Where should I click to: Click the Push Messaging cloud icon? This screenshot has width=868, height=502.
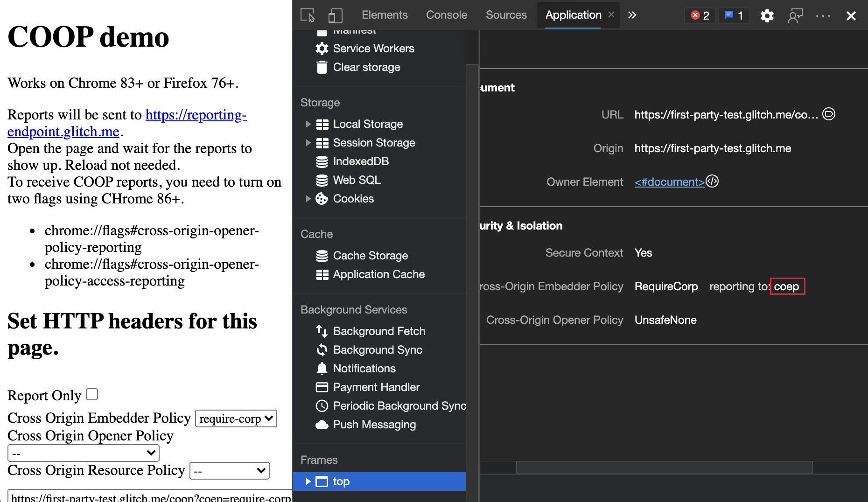pyautogui.click(x=322, y=425)
